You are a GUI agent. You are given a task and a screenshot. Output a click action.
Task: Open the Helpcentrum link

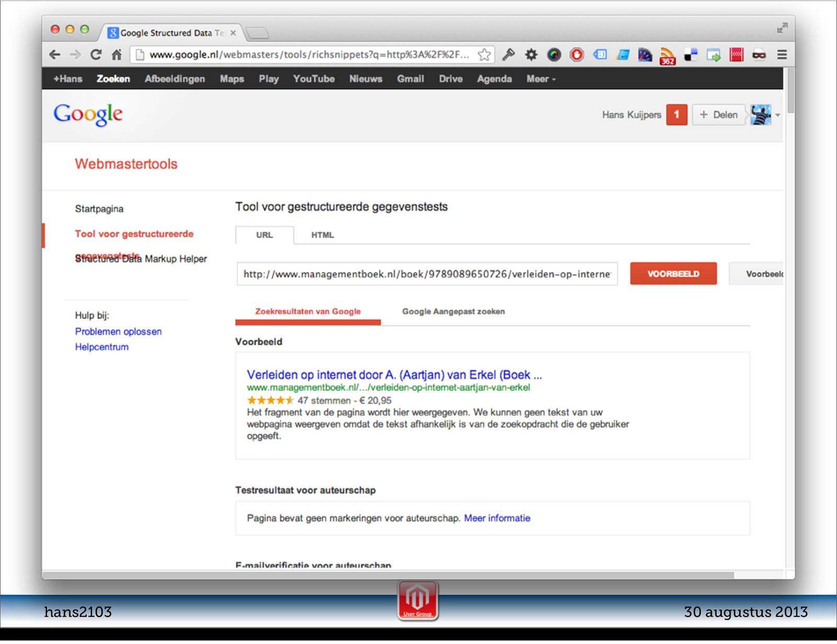pyautogui.click(x=101, y=347)
